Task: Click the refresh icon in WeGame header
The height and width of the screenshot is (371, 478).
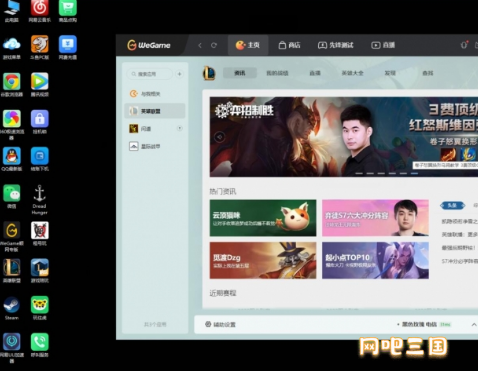Action: 214,45
